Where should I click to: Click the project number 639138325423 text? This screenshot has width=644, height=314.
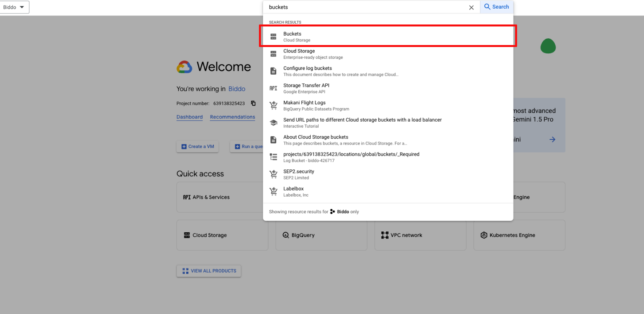tap(229, 103)
